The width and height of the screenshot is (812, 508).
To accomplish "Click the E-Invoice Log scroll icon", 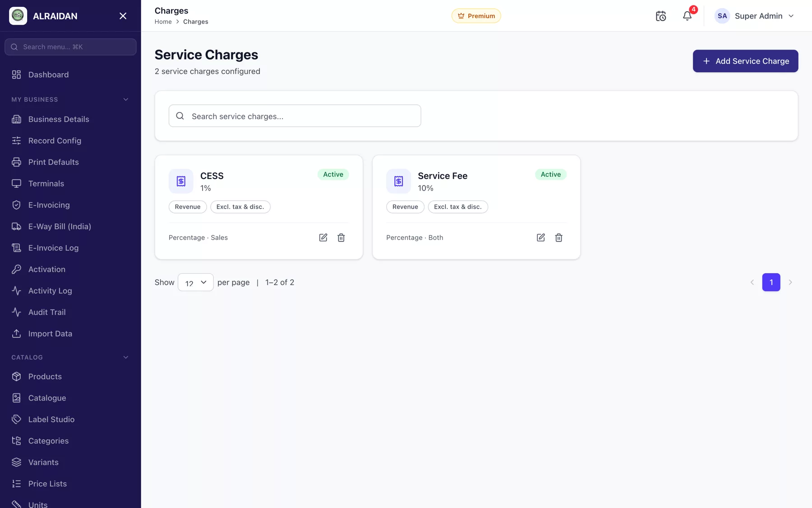I will [17, 248].
